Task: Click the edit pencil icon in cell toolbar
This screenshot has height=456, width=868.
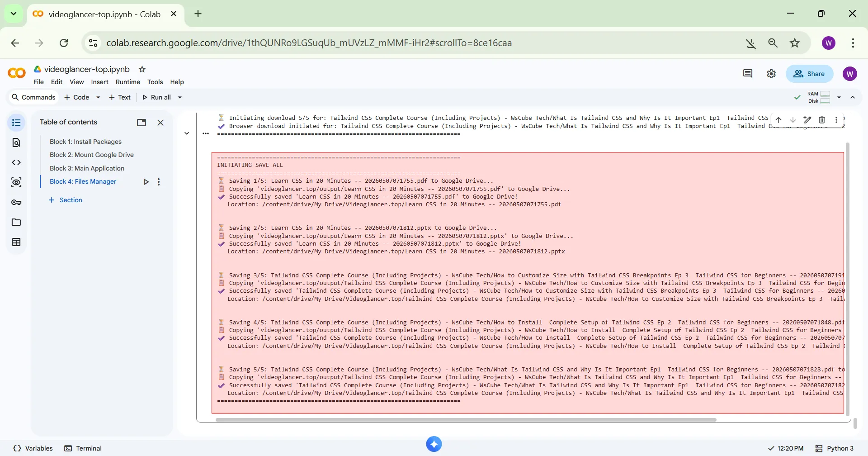Action: pos(807,120)
